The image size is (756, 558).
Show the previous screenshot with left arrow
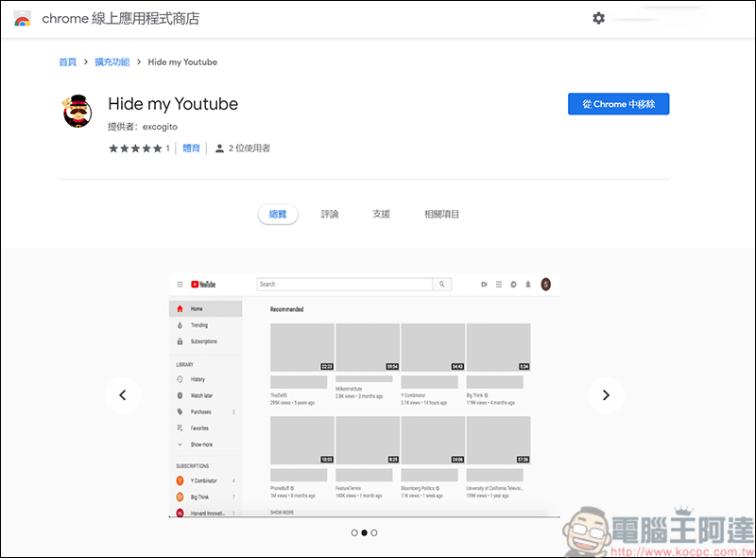(x=123, y=395)
